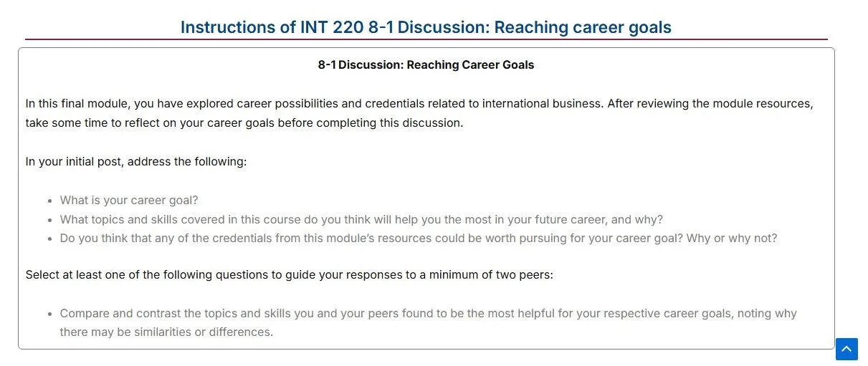
Task: Click the 'In your initial post' line
Action: pyautogui.click(x=136, y=162)
